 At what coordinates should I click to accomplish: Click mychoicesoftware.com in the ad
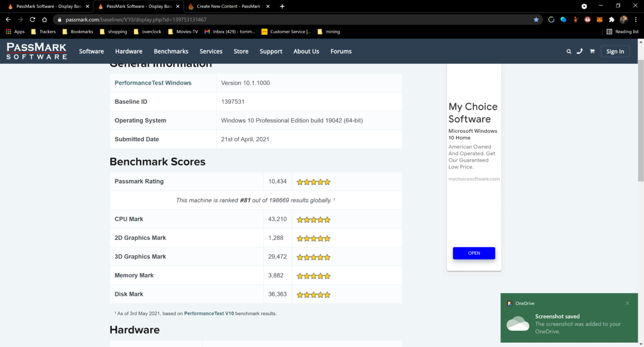[474, 179]
